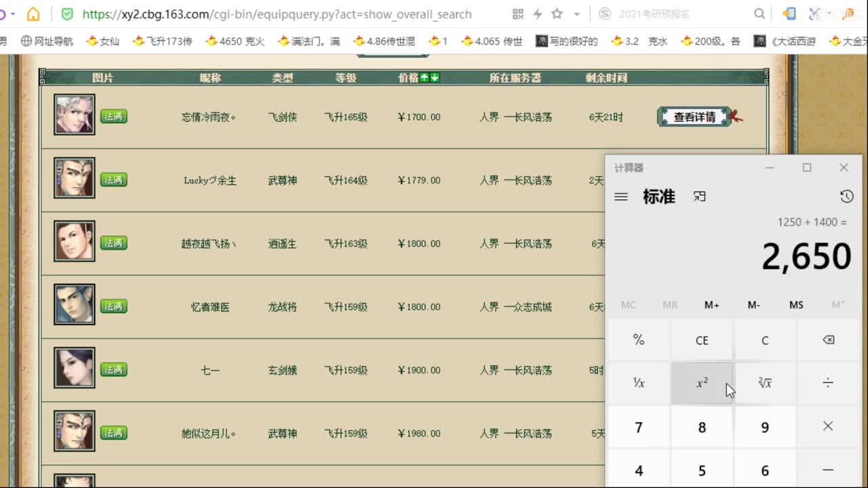The height and width of the screenshot is (488, 868).
Task: Click the 查看详情 button for 忘情冷雨夜
Action: click(x=694, y=117)
